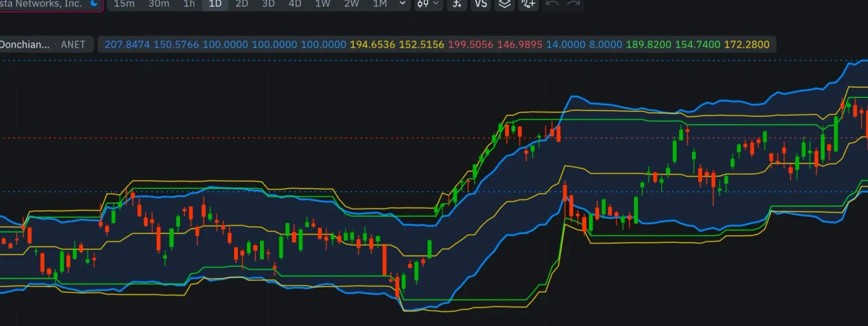Redo the last chart action
868x326 pixels.
[573, 3]
